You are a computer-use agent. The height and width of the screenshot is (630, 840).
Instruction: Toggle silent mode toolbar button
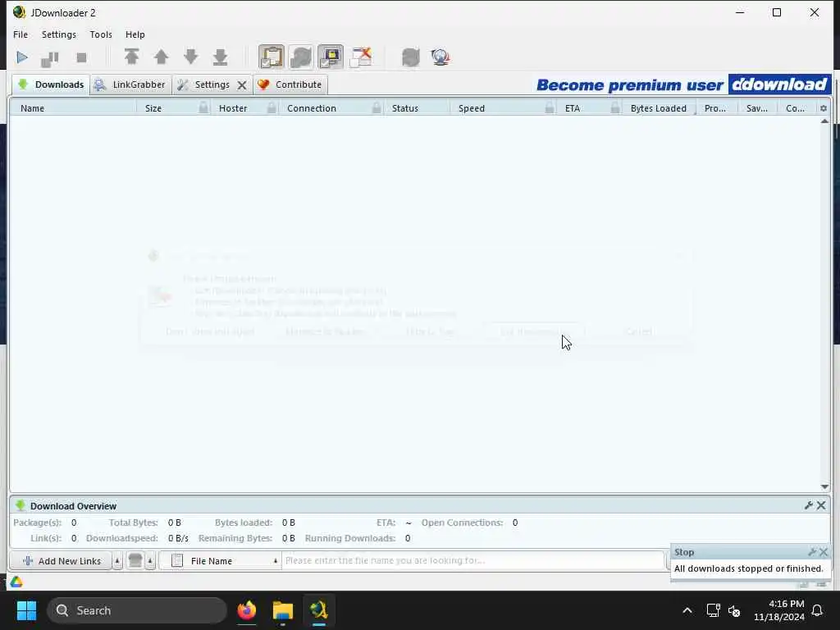coord(361,57)
